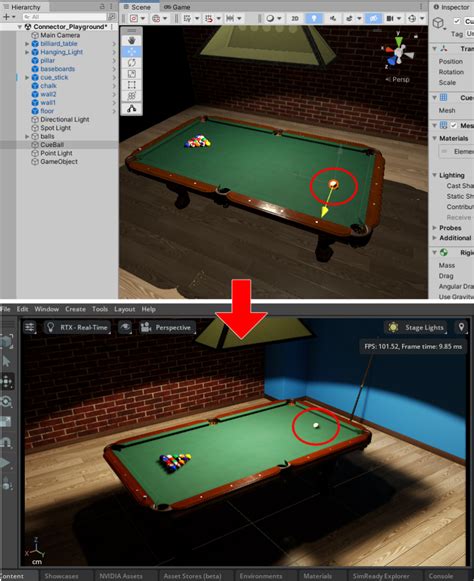Click the scene orientation gizmo
This screenshot has width=474, height=581.
point(398,52)
